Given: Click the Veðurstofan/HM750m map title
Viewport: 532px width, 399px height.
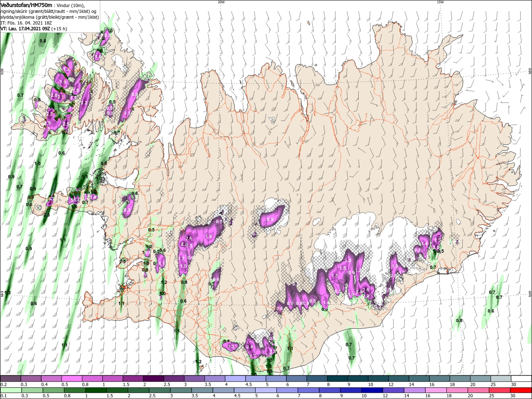Looking at the screenshot, I should (x=26, y=5).
